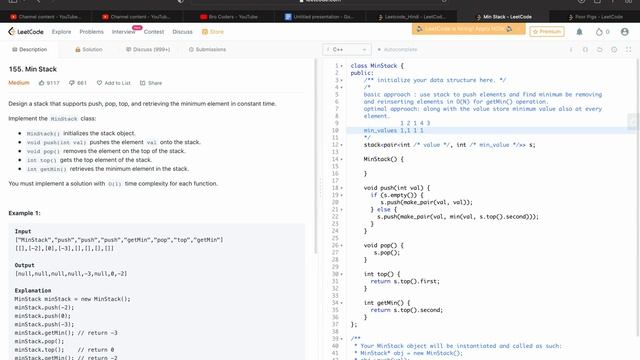Screen dimensions: 640x360
Task: Toggle editor fullscreen mode icon
Action: (629, 49)
